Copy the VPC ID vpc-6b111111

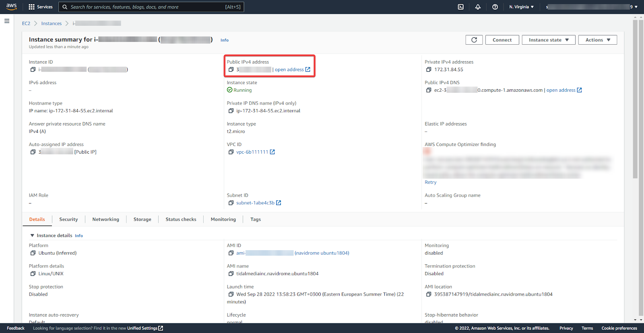point(231,152)
